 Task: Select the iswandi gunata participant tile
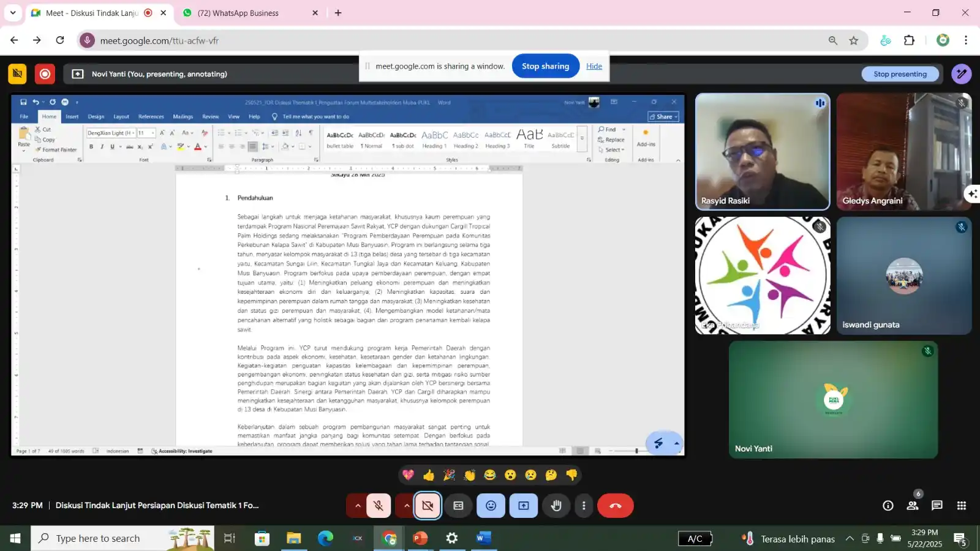pyautogui.click(x=904, y=275)
